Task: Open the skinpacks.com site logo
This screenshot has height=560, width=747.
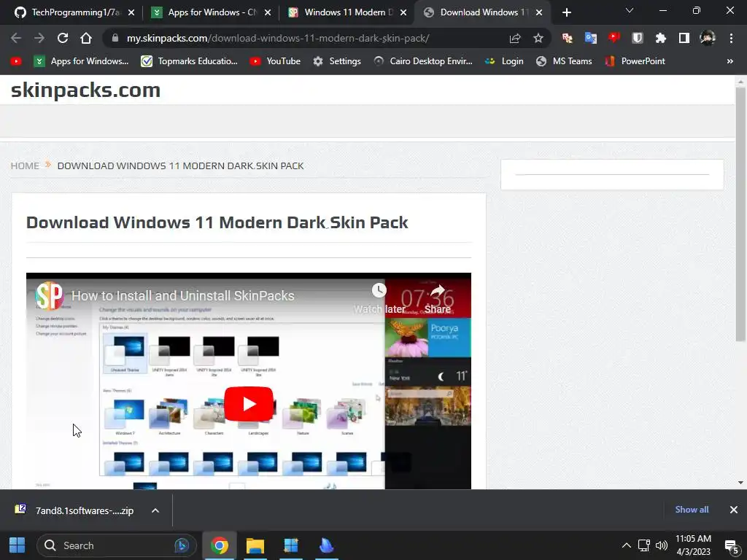Action: coord(86,90)
